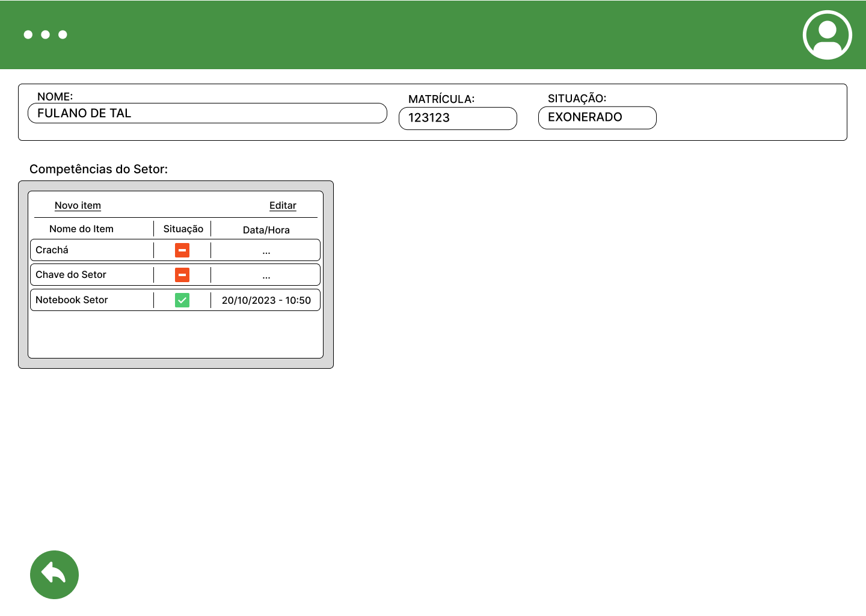The height and width of the screenshot is (616, 866).
Task: Uncheck the Notebook Setor green checkbox
Action: (x=182, y=300)
